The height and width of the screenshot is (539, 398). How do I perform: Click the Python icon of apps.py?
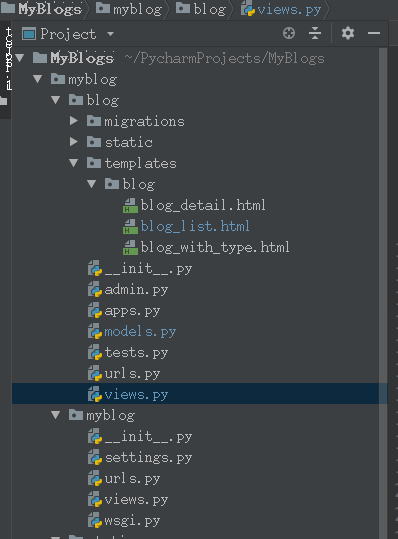(x=95, y=311)
